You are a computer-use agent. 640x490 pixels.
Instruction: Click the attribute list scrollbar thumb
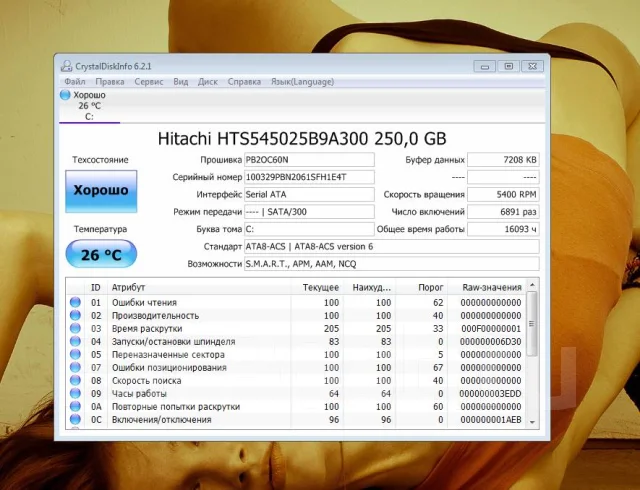pos(532,323)
